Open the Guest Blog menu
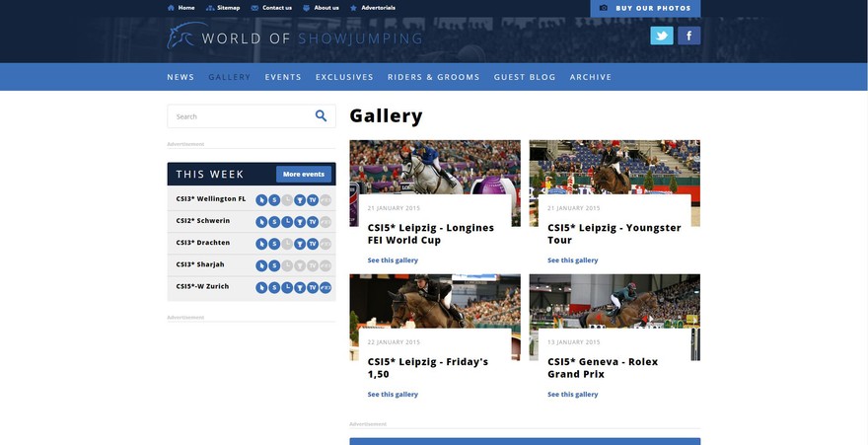The height and width of the screenshot is (445, 868). pos(525,77)
